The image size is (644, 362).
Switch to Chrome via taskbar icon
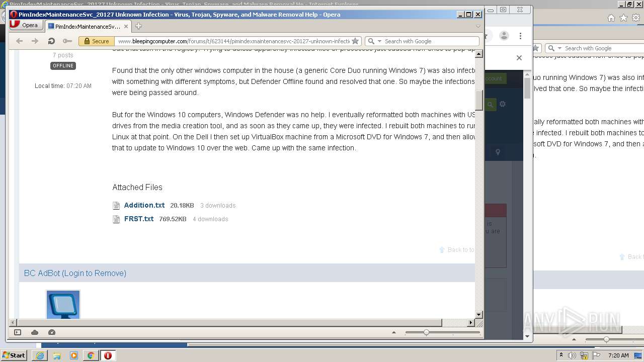click(91, 355)
